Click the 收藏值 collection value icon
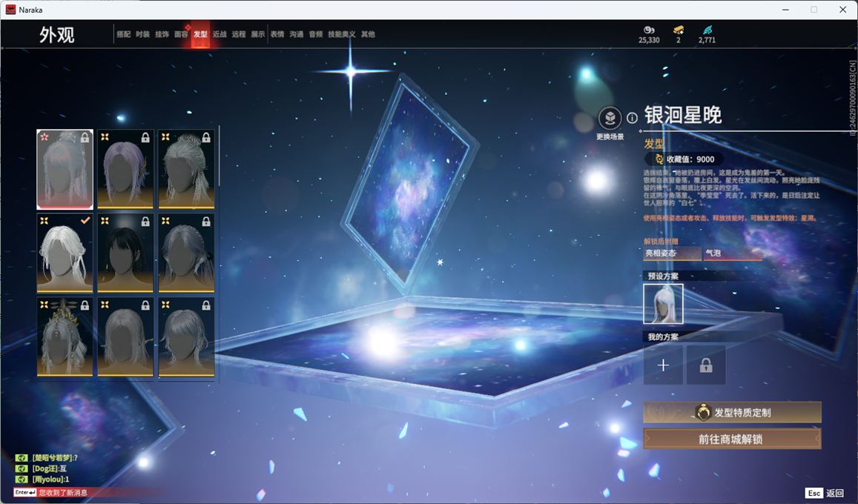858x504 pixels. [x=659, y=159]
